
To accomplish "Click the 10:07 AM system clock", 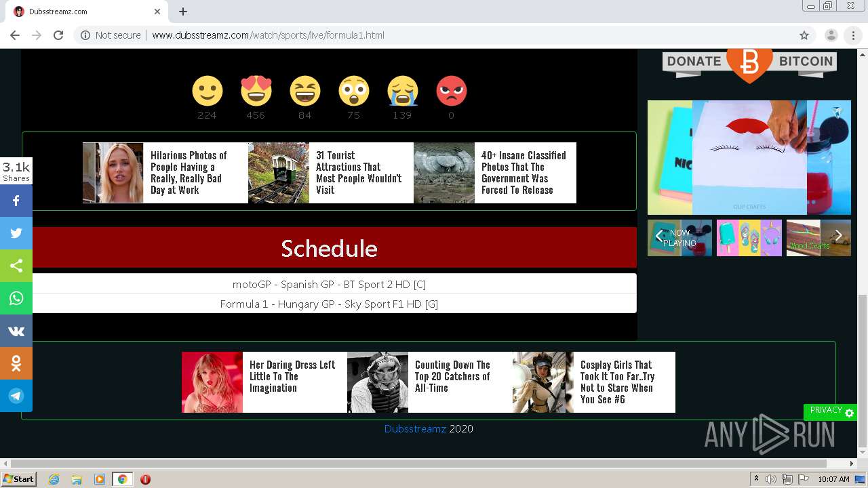I will point(833,479).
